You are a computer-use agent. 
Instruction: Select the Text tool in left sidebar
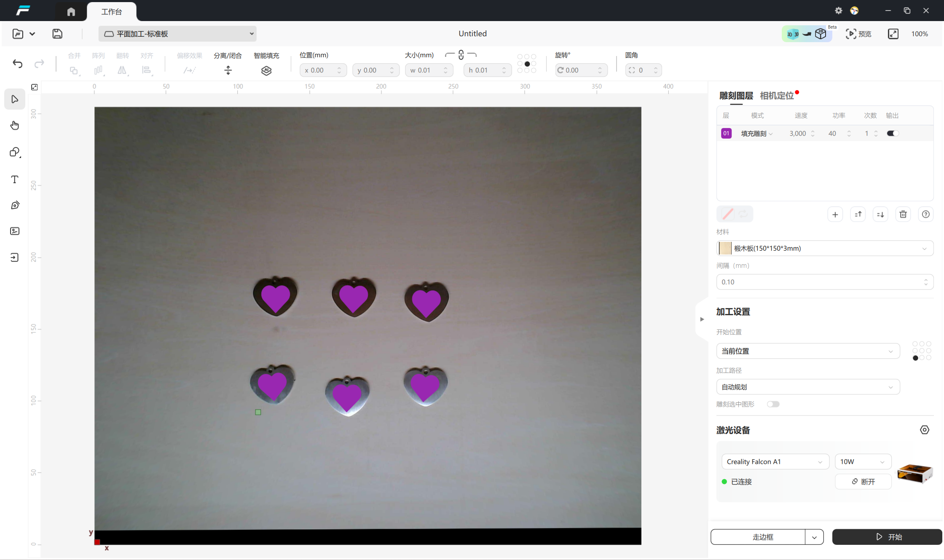(15, 180)
